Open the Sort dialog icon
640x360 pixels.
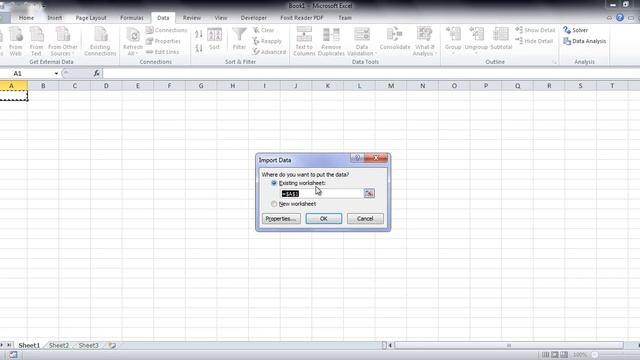pyautogui.click(x=214, y=39)
